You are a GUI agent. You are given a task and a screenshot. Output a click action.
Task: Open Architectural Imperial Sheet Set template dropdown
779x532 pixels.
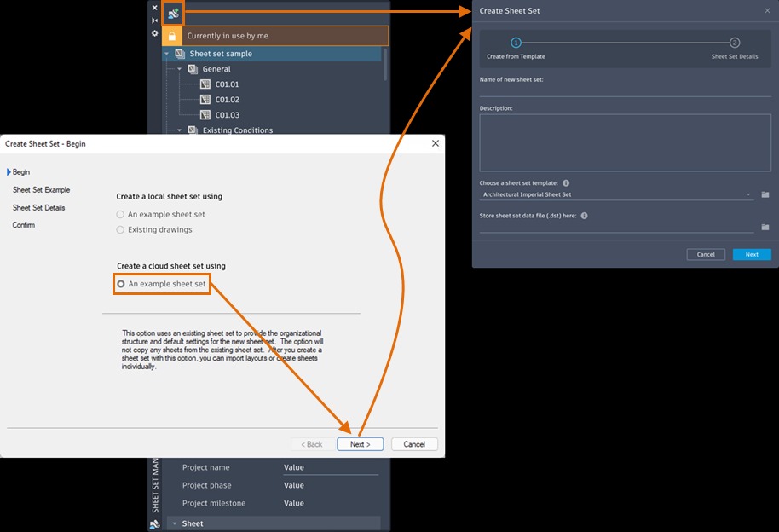[616, 195]
